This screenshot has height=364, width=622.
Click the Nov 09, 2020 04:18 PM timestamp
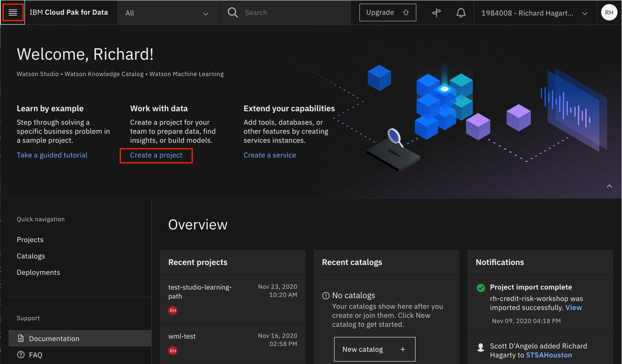pos(526,321)
